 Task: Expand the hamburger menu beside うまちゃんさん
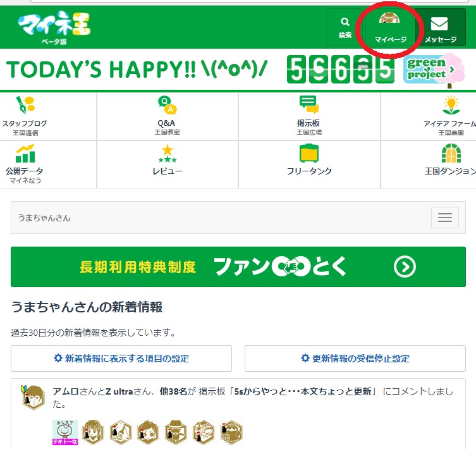pyautogui.click(x=445, y=218)
